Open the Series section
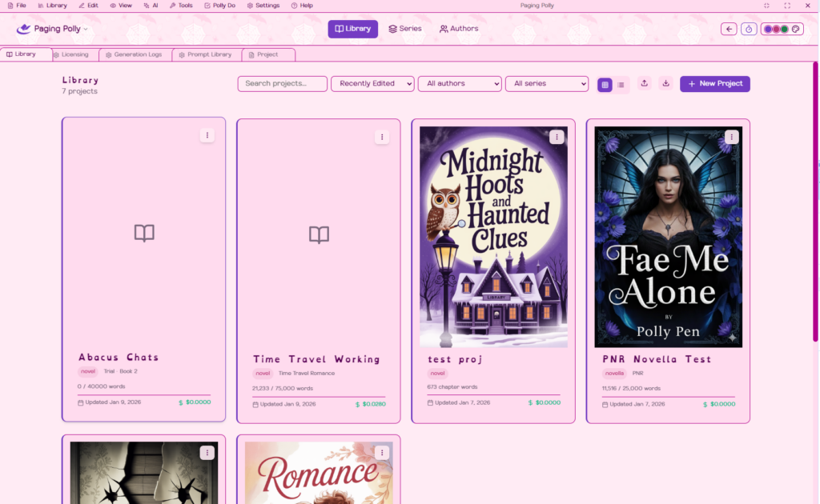Image resolution: width=820 pixels, height=504 pixels. tap(405, 29)
